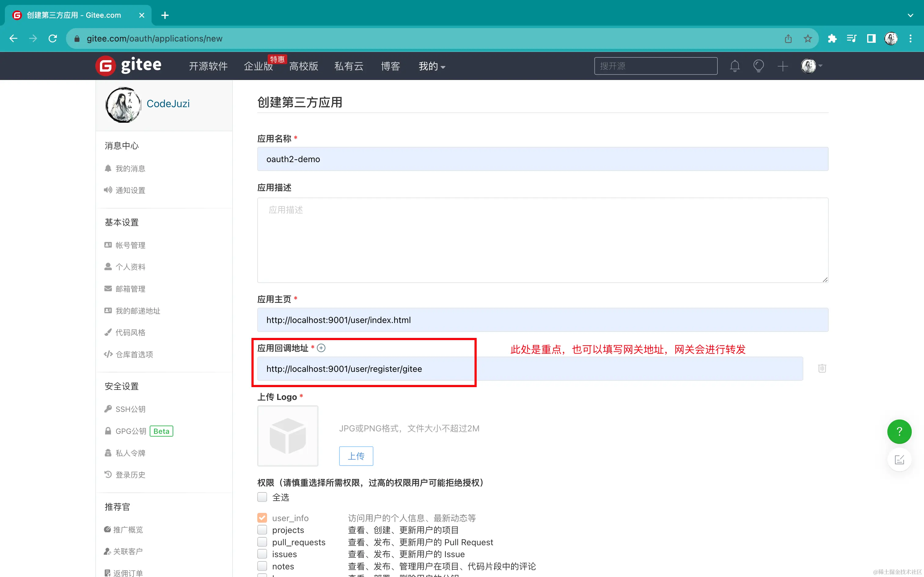Image resolution: width=924 pixels, height=577 pixels.
Task: Uncheck the user_info permission
Action: pos(262,518)
